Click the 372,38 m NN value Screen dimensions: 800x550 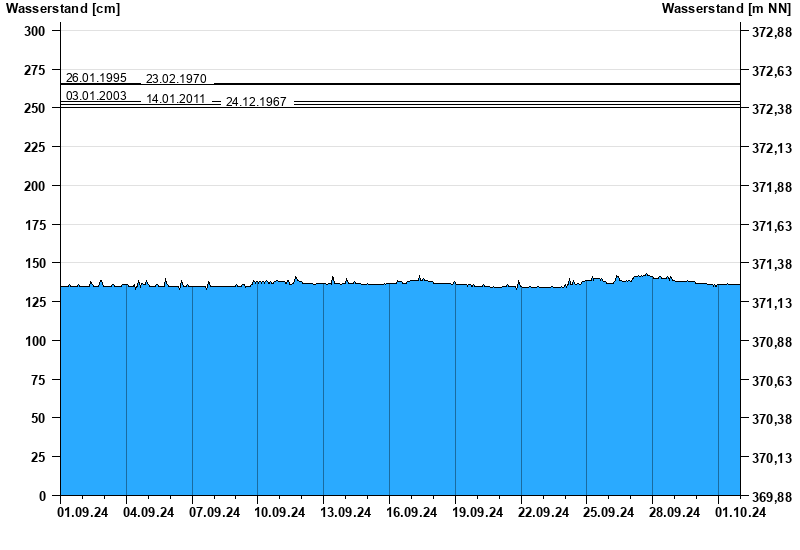772,109
